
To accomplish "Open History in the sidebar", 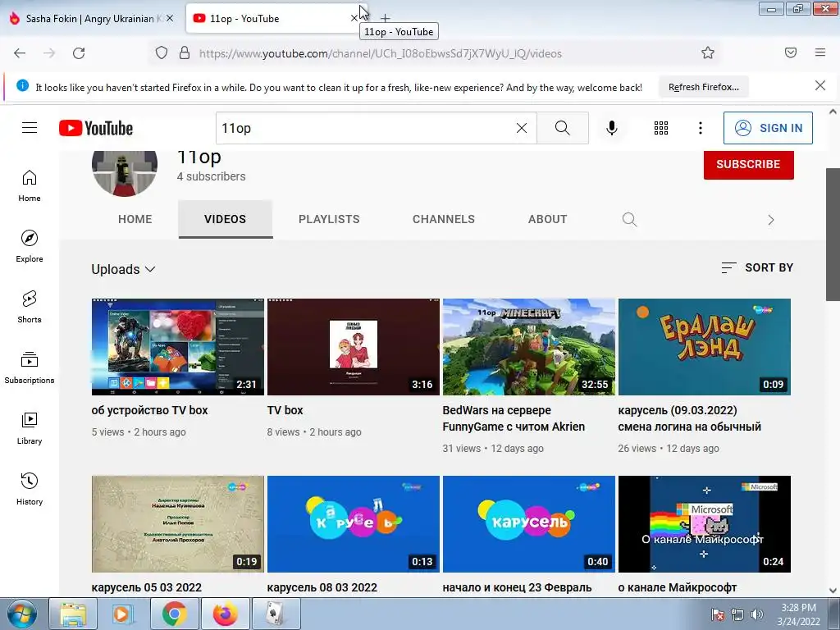I will (30, 489).
